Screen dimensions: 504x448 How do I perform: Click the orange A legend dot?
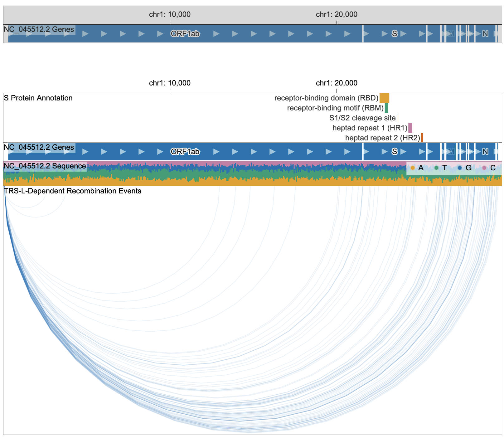coord(413,168)
